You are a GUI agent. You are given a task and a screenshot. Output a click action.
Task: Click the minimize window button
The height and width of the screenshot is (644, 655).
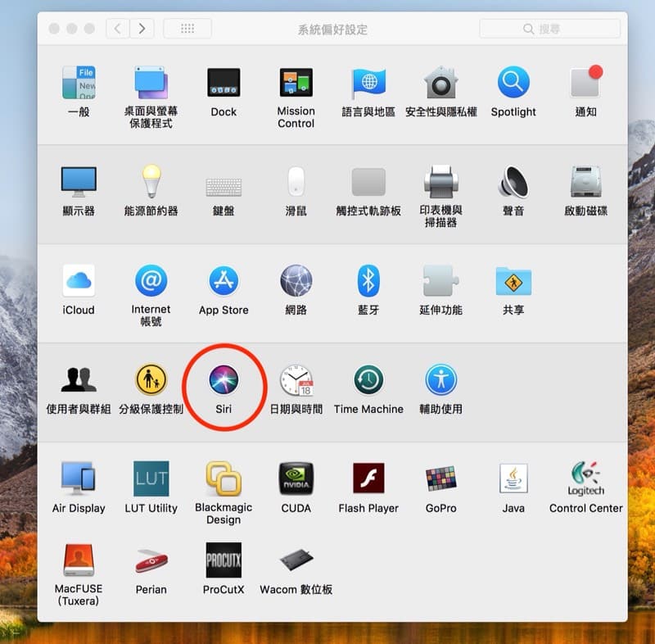72,29
